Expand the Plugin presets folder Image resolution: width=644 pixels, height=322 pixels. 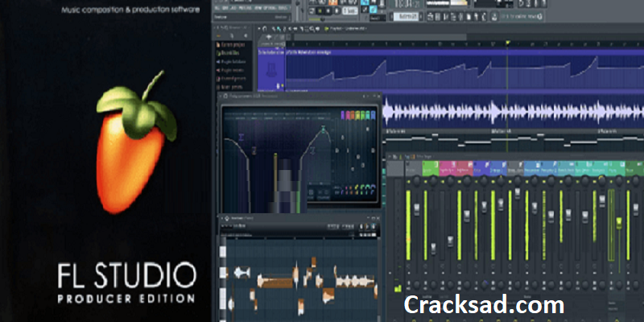230,70
